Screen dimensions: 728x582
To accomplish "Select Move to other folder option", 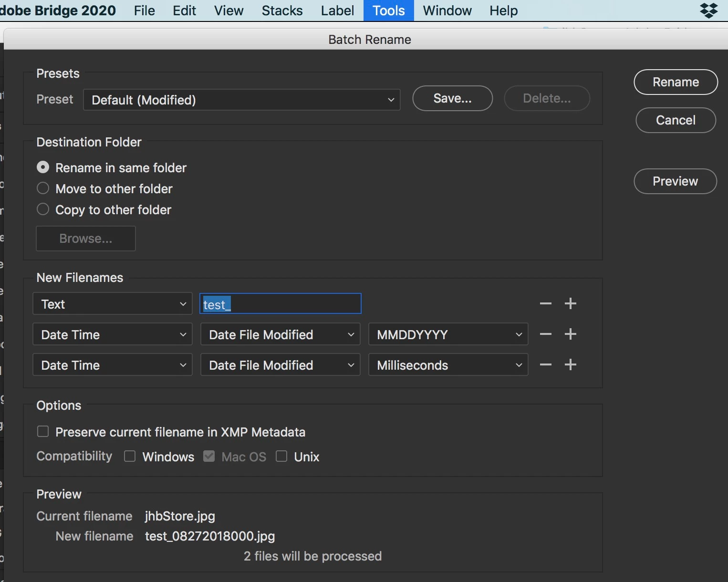I will 43,188.
